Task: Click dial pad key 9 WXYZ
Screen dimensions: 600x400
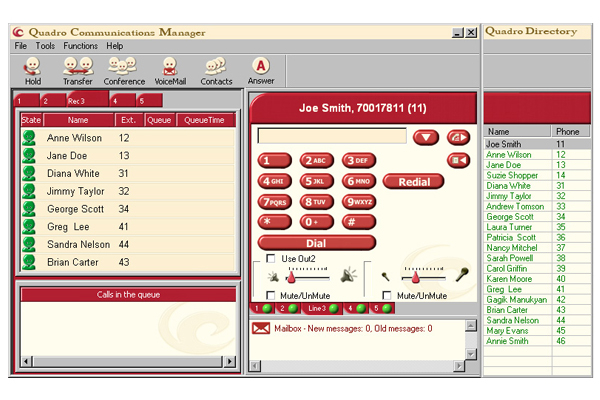Action: 359,202
